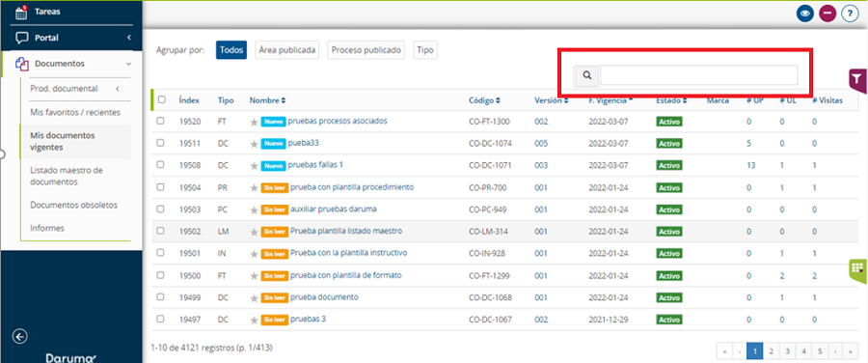Image resolution: width=868 pixels, height=363 pixels.
Task: Go to next page arrow
Action: tap(835, 350)
